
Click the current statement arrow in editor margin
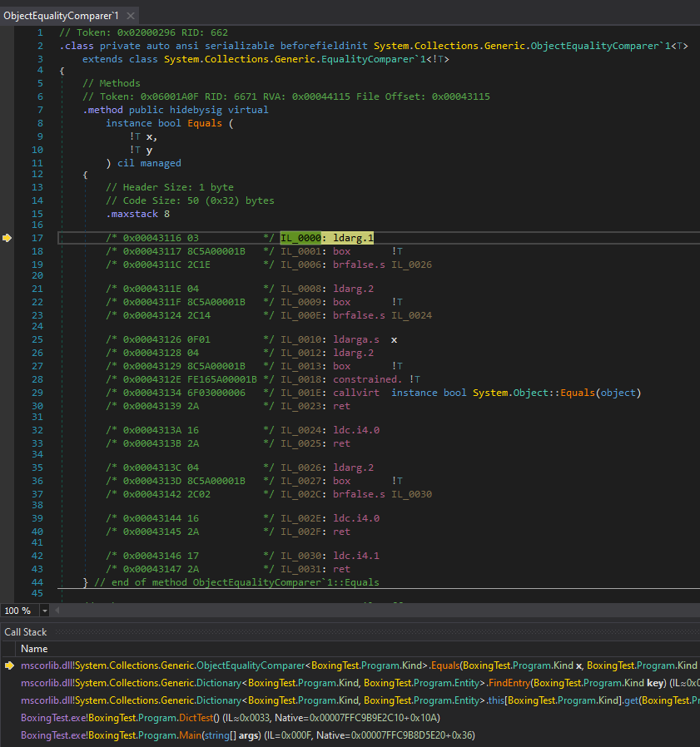click(x=7, y=238)
